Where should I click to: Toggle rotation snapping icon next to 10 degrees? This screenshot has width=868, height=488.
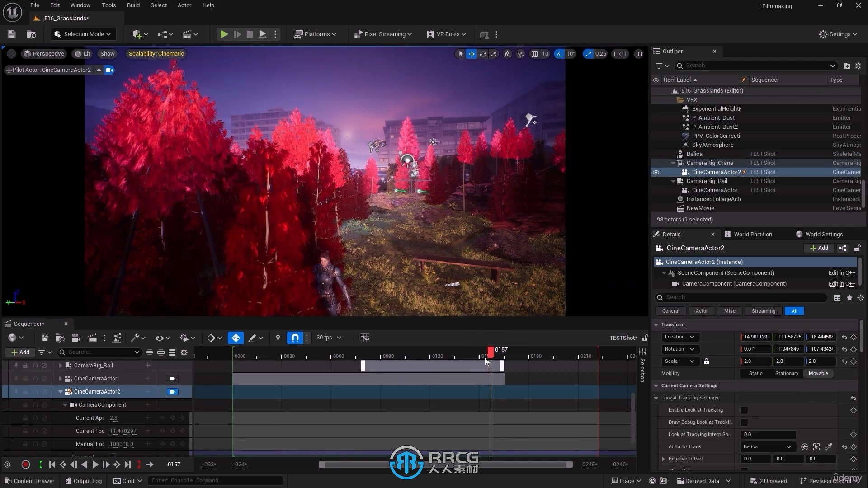coord(560,54)
